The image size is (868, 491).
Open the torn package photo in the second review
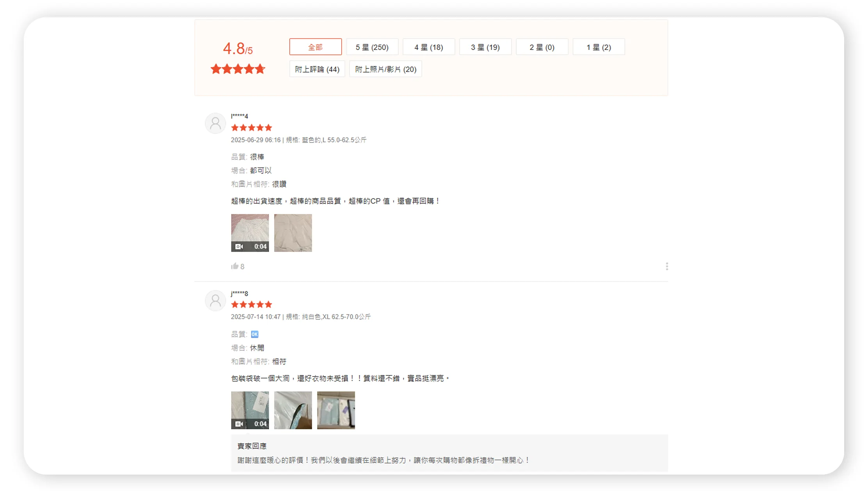(x=293, y=410)
